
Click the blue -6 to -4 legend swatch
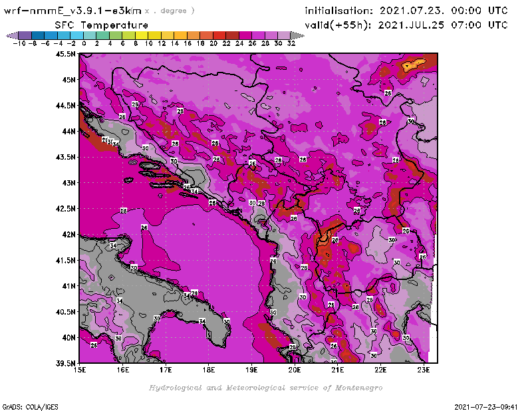point(51,35)
